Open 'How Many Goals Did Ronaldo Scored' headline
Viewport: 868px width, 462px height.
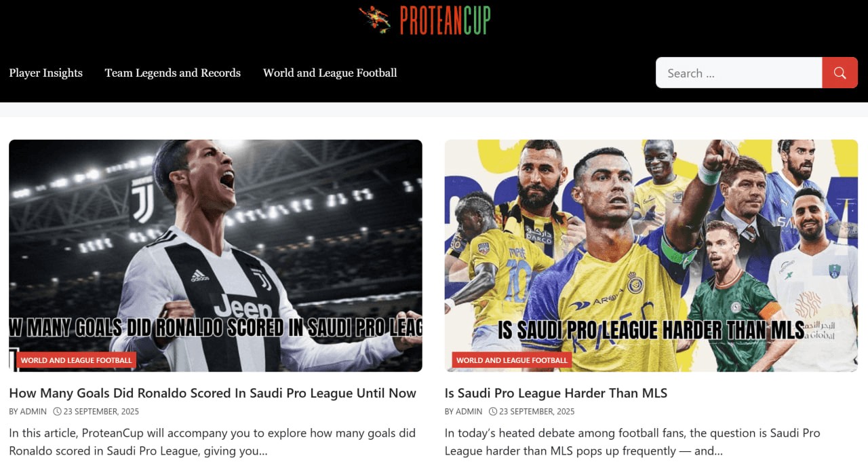coord(213,393)
